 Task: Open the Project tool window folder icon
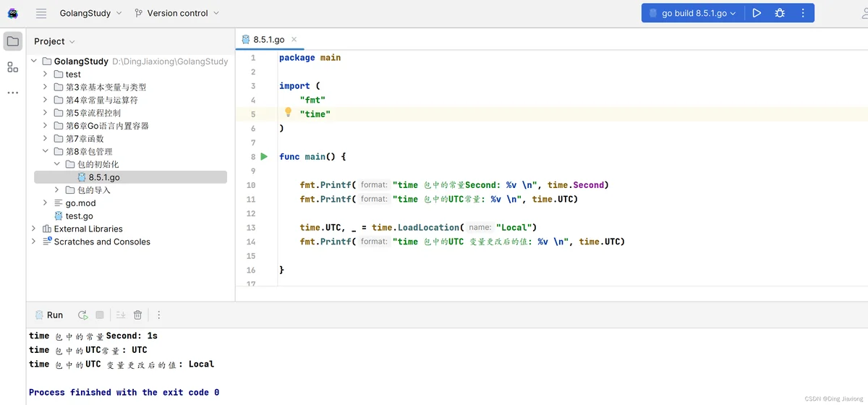[x=13, y=41]
